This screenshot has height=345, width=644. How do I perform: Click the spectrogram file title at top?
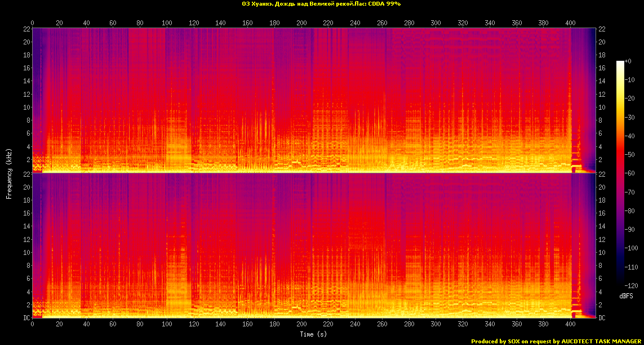(x=321, y=4)
